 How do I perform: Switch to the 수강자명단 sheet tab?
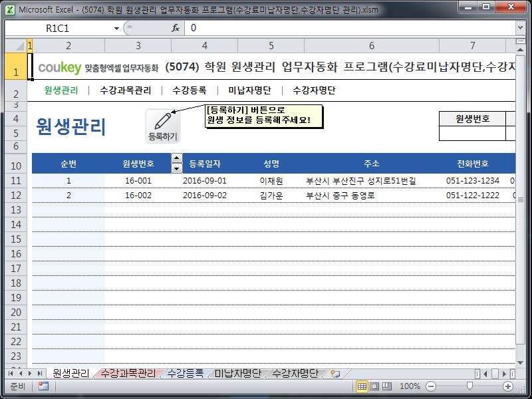(x=295, y=373)
